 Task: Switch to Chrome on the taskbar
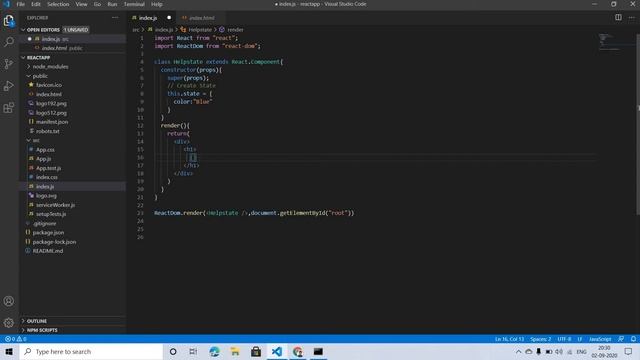tap(298, 351)
